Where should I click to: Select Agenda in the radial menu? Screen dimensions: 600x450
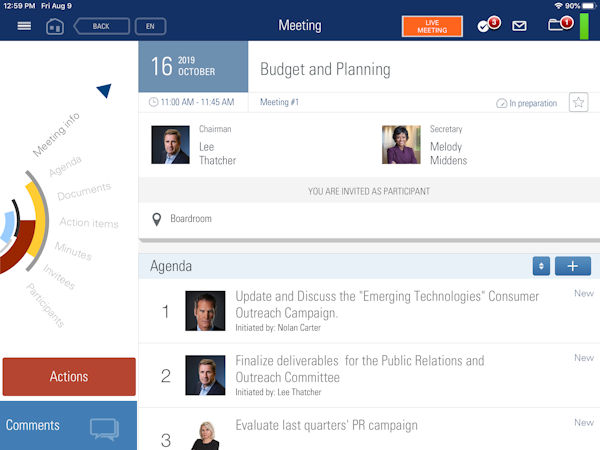pyautogui.click(x=66, y=165)
